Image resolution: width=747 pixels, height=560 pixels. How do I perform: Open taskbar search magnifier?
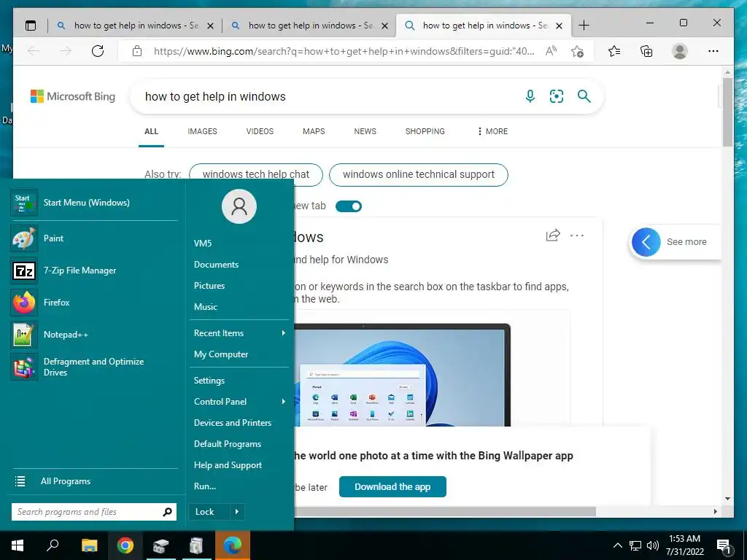point(53,545)
